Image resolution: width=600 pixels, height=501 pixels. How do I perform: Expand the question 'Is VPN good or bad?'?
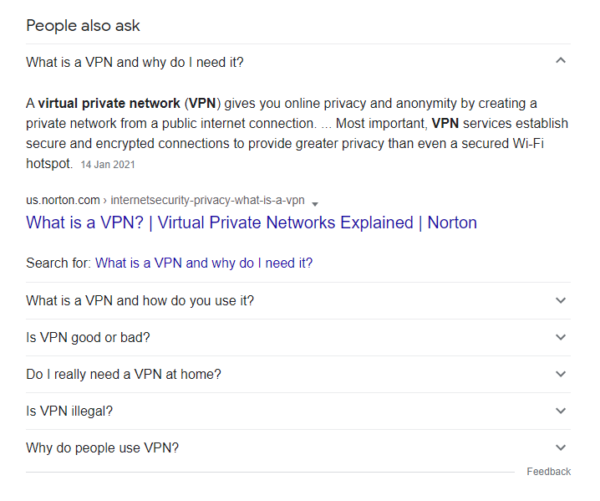pos(298,338)
